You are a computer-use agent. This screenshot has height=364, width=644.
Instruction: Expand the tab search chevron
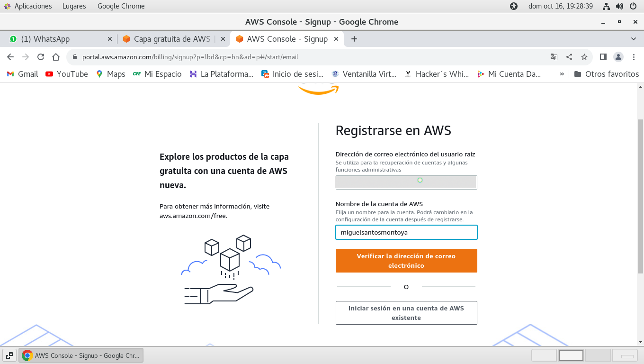click(634, 39)
